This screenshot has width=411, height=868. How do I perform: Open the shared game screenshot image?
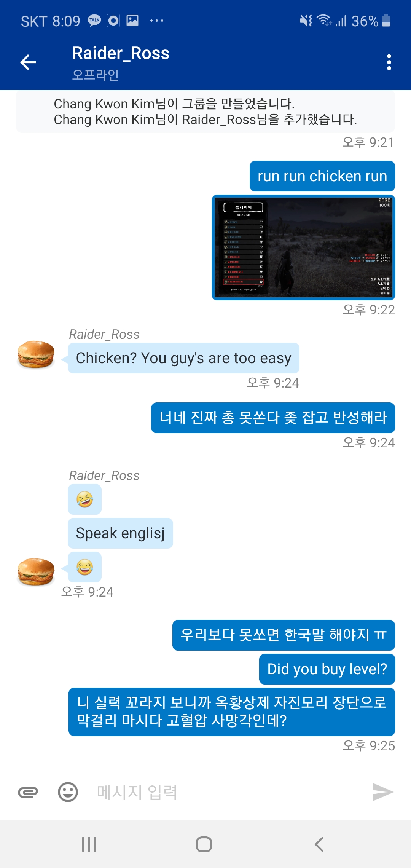[x=303, y=247]
